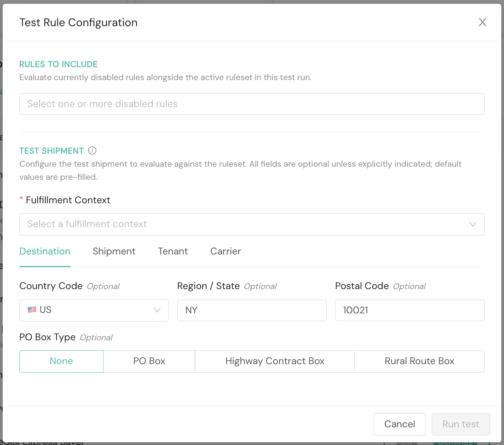Click the Cancel button

coord(400,424)
